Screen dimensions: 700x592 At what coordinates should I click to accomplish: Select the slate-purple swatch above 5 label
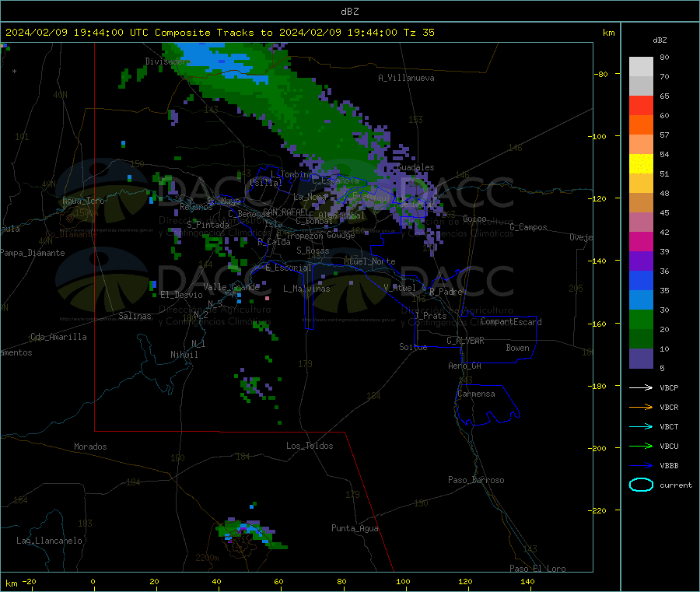point(641,359)
